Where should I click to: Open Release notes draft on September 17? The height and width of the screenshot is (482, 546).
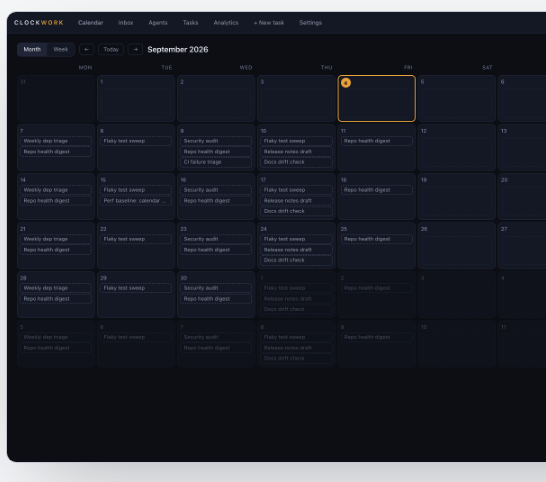(296, 201)
